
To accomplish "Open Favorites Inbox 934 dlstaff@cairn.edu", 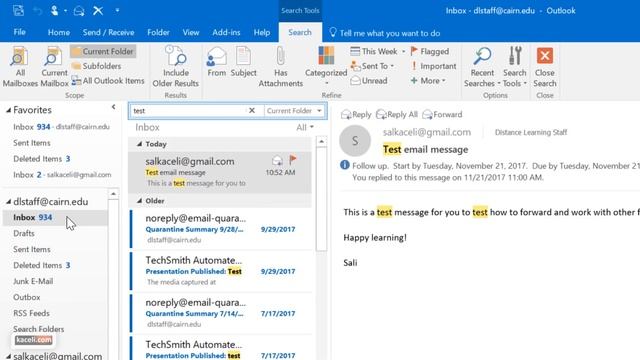I will coord(61,127).
